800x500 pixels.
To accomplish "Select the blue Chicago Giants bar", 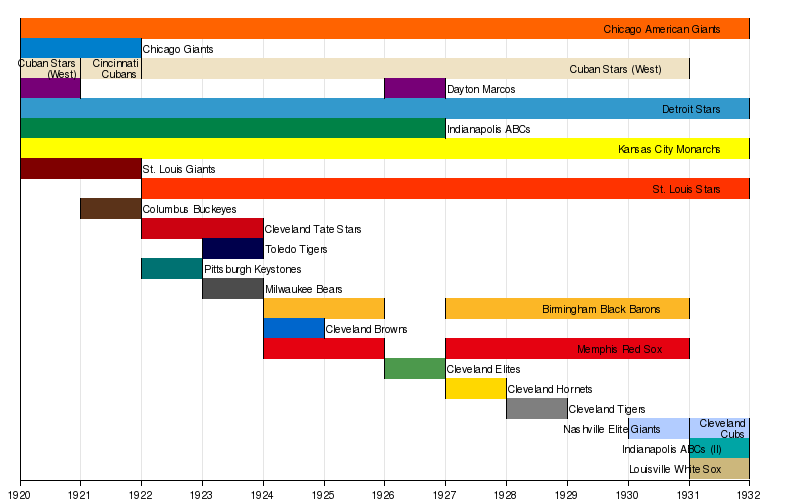I will point(81,48).
